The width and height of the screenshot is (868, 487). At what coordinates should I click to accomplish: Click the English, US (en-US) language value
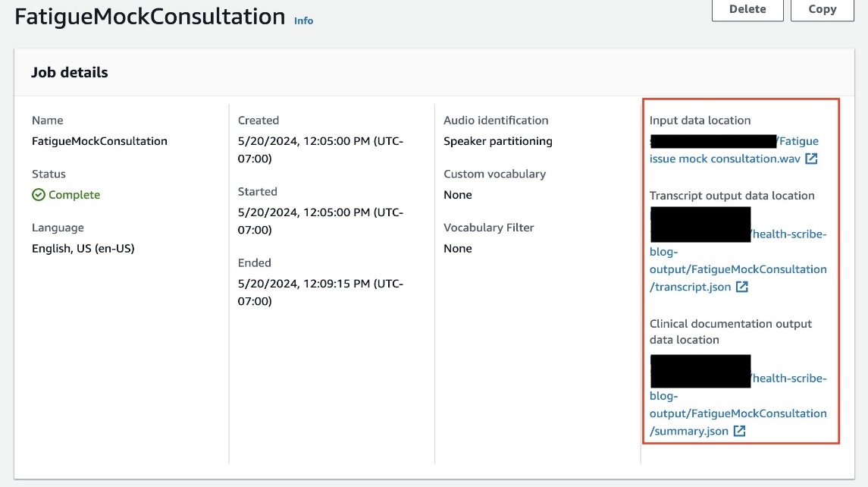[x=83, y=248]
